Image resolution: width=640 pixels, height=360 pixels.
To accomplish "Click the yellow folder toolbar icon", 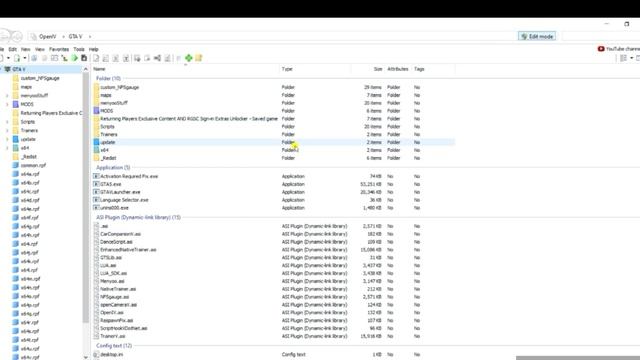I will pos(199,58).
